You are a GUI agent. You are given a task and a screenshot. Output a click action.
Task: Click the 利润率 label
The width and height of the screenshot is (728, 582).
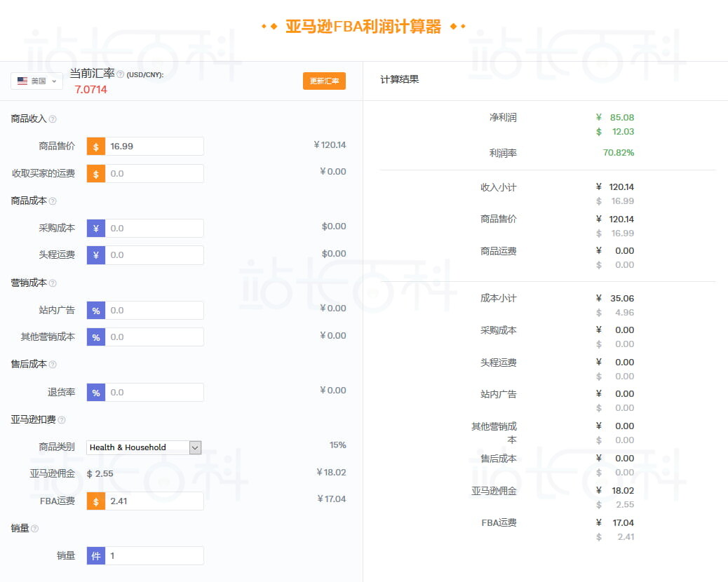503,153
